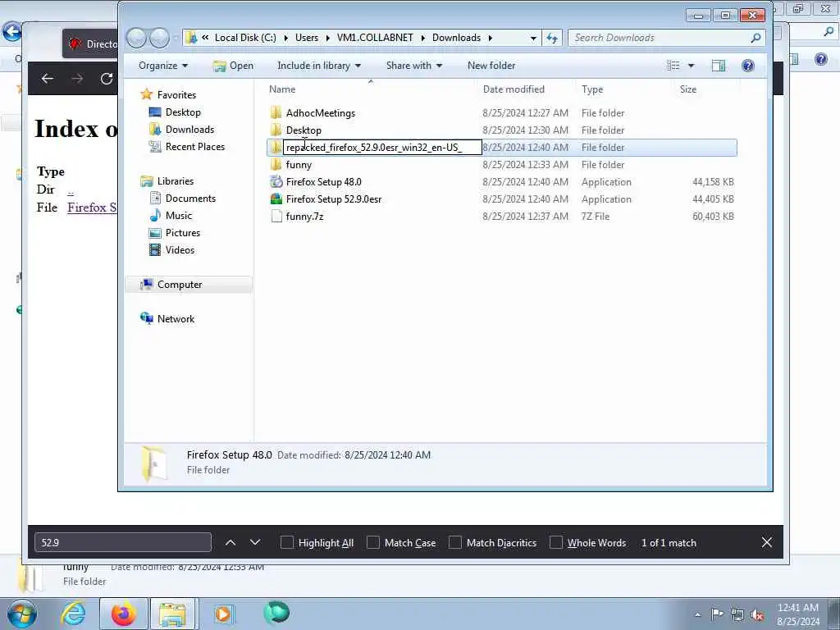840x630 pixels.
Task: Refresh the Downloads address bar
Action: tap(552, 38)
